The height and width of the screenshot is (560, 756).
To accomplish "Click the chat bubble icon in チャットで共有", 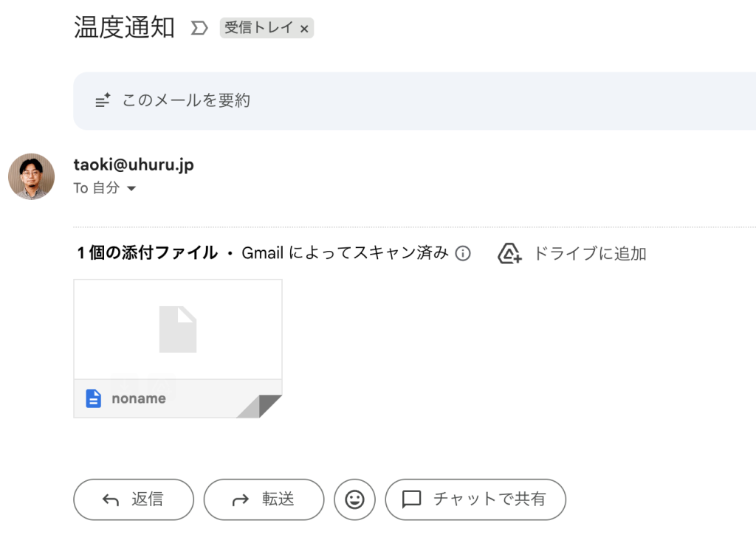I will click(411, 499).
